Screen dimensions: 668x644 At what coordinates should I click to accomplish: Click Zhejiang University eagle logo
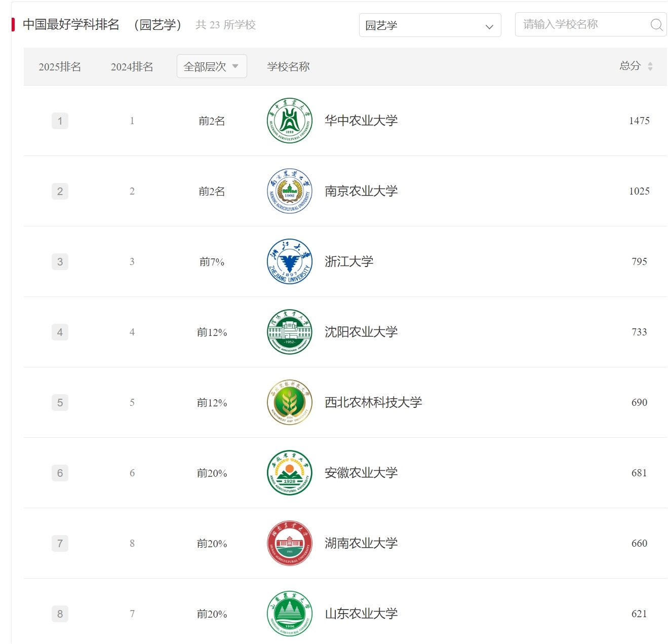(289, 261)
